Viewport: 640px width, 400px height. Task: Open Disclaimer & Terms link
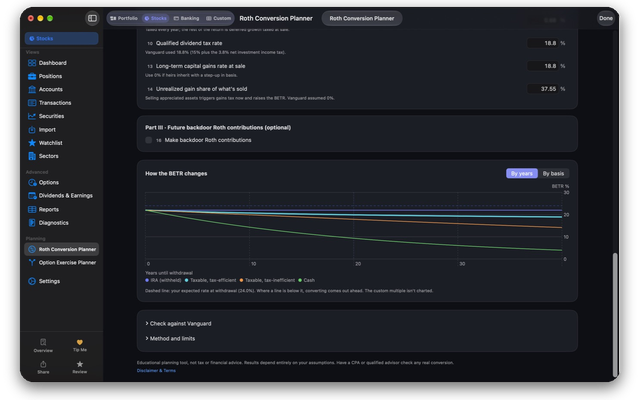click(156, 371)
